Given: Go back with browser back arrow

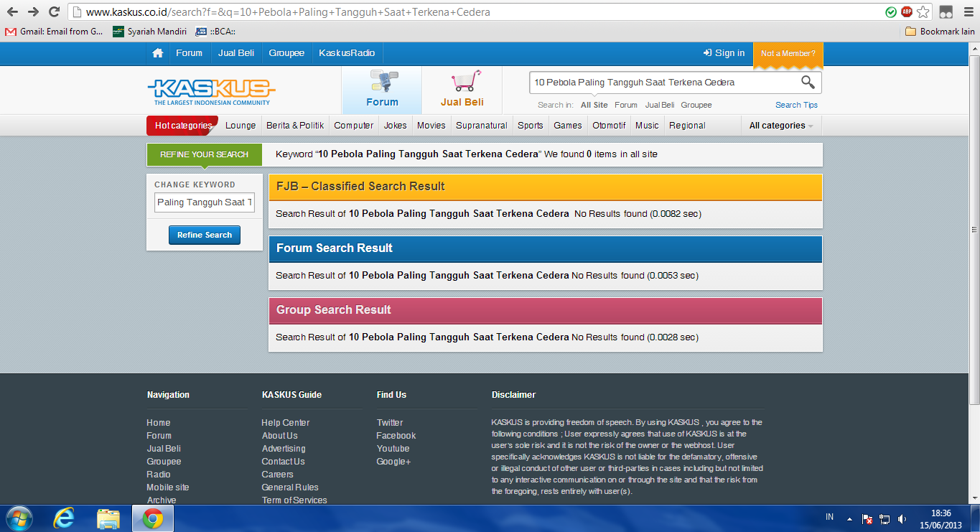Looking at the screenshot, I should 12,11.
